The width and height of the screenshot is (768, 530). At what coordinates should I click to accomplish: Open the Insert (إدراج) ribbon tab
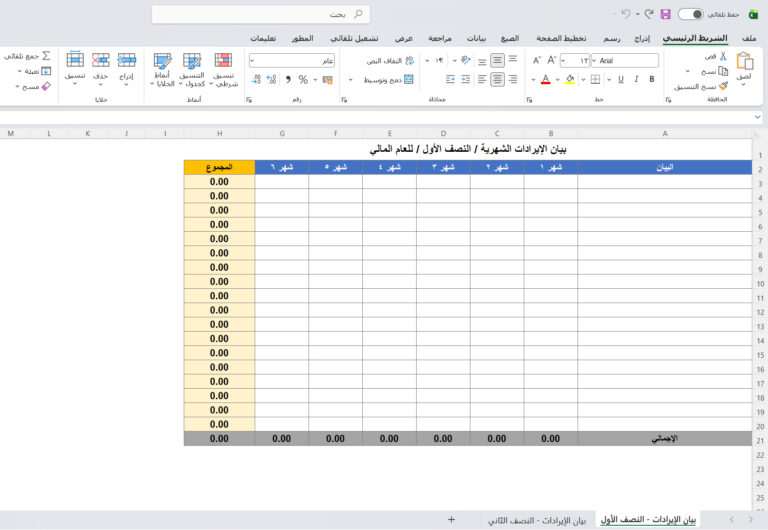point(641,38)
